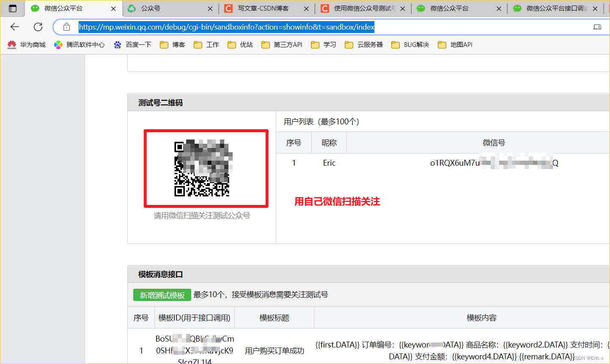Open the 工作 bookmark folder
This screenshot has width=610, height=364.
(x=206, y=45)
